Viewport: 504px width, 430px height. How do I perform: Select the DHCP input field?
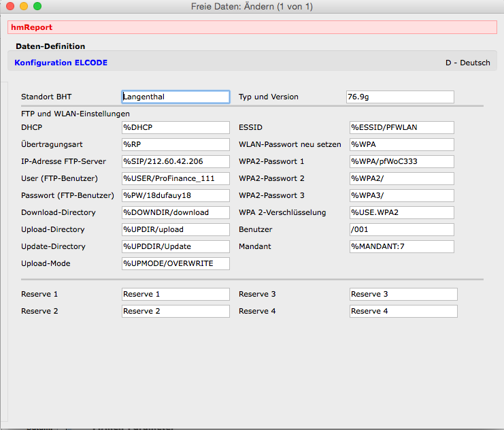tap(175, 127)
